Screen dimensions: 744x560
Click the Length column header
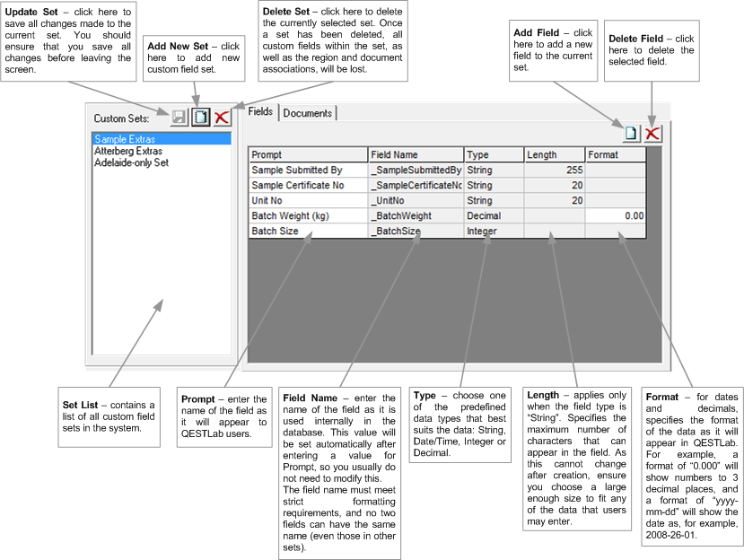pyautogui.click(x=555, y=155)
